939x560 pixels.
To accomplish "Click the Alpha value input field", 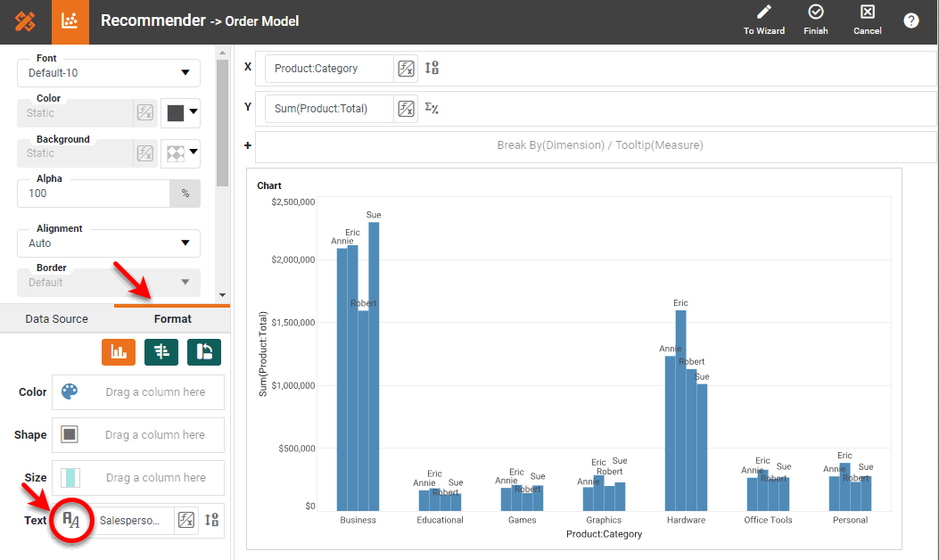I will pos(94,194).
